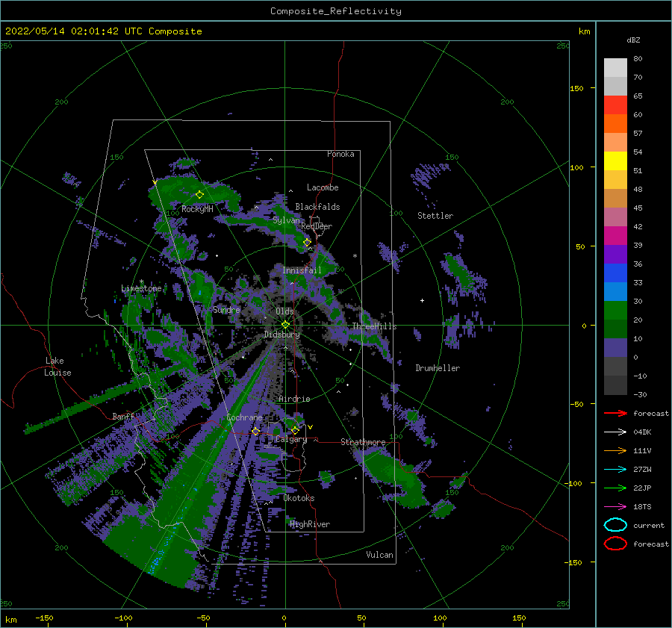The height and width of the screenshot is (628, 672).
Task: Select the orange 111V arrow legend symbol
Action: [x=615, y=450]
